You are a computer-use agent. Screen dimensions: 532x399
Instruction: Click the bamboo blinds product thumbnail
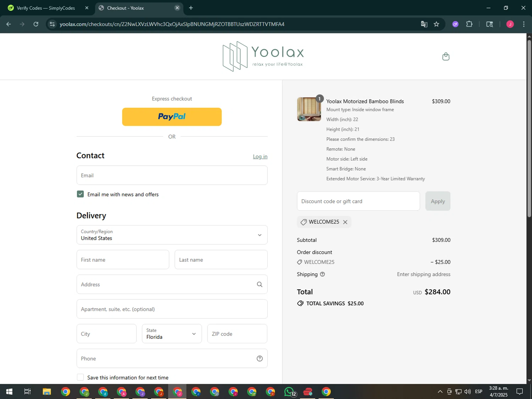[x=309, y=109]
